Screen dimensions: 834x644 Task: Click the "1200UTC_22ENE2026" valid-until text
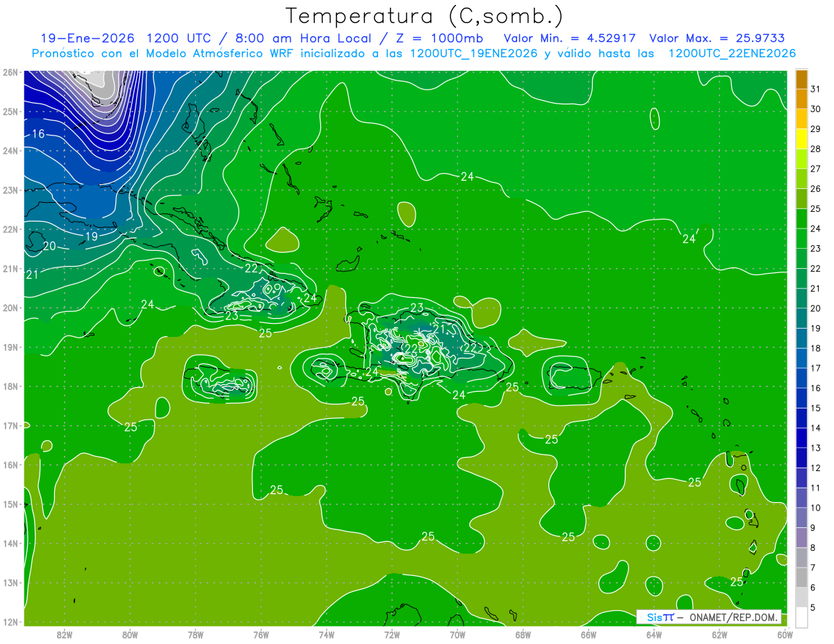732,53
